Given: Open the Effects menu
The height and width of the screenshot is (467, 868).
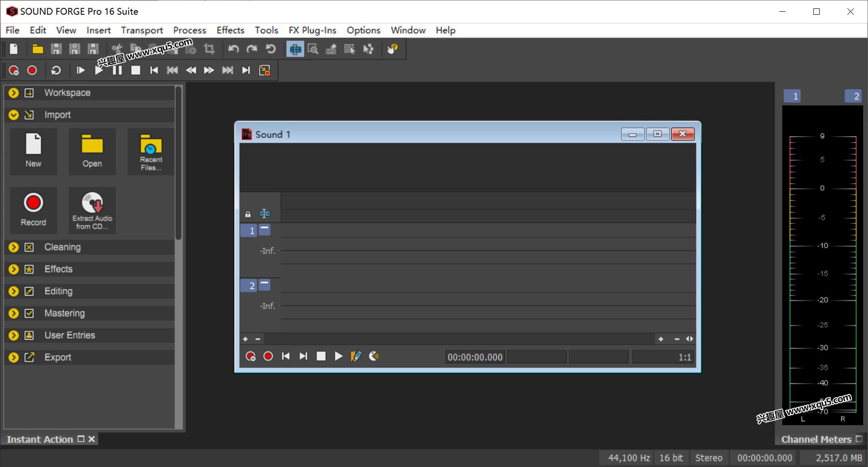Looking at the screenshot, I should [x=230, y=30].
